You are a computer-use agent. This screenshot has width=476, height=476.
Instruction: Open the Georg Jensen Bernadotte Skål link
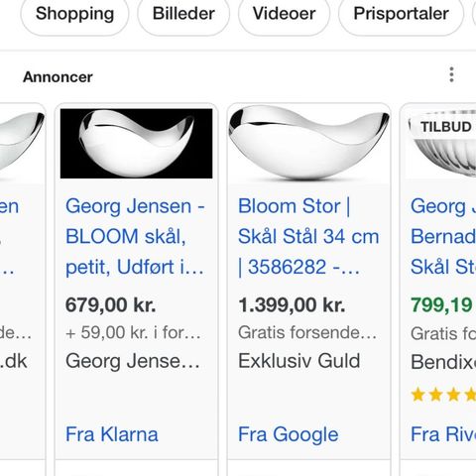point(443,237)
